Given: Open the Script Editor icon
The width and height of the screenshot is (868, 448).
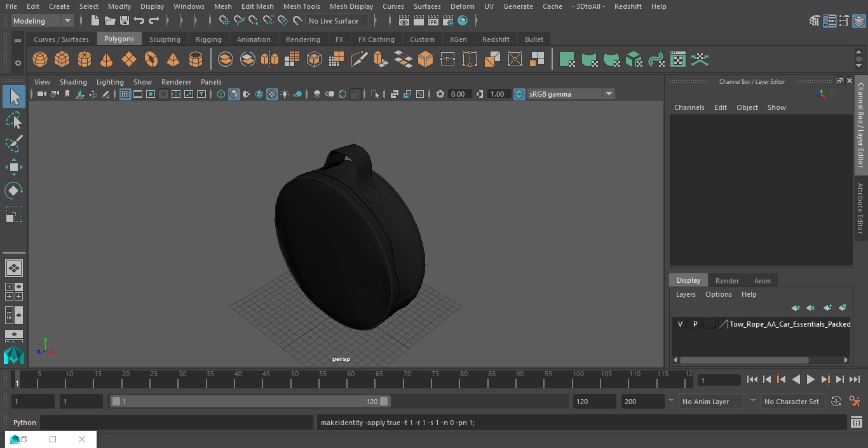Looking at the screenshot, I should point(856,423).
